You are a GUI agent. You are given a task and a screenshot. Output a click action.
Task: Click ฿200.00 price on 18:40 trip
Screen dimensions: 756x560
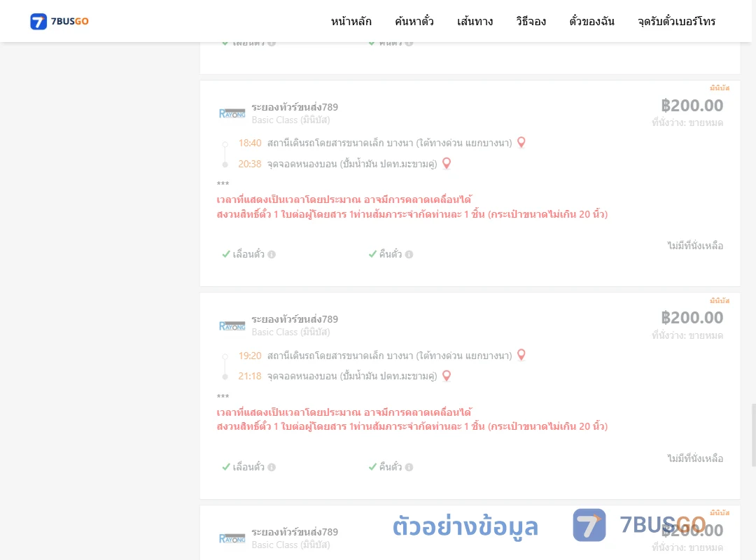[692, 105]
